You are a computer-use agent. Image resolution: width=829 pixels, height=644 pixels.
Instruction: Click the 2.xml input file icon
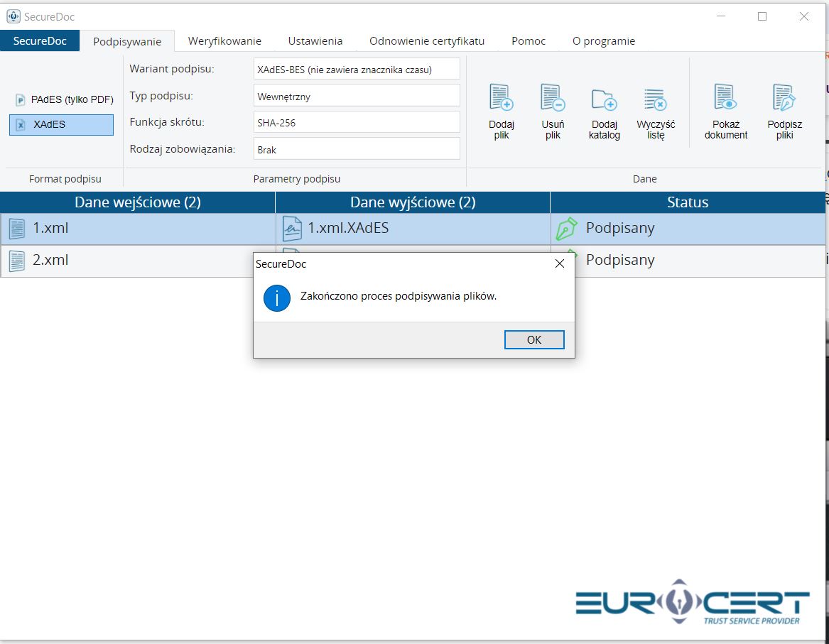point(17,261)
